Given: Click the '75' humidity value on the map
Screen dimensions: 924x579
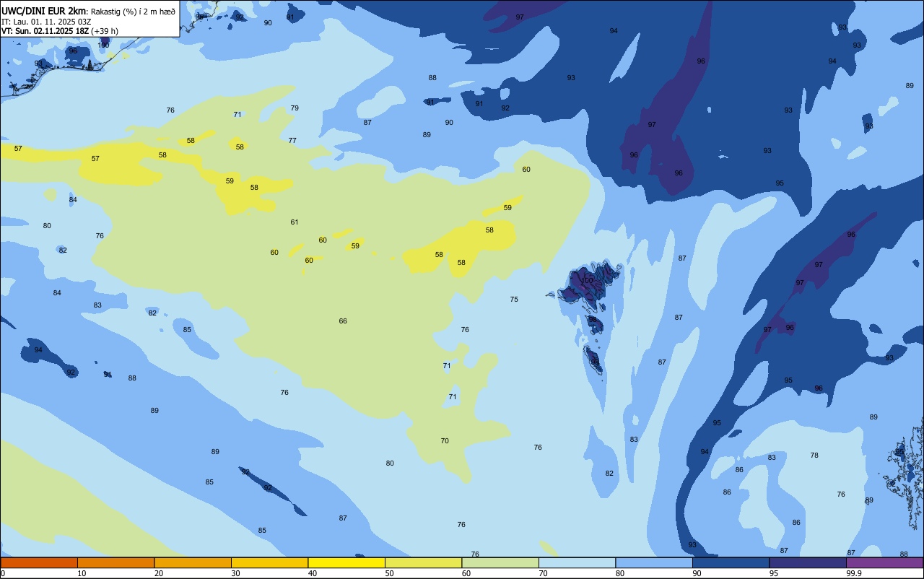Looking at the screenshot, I should pos(514,299).
